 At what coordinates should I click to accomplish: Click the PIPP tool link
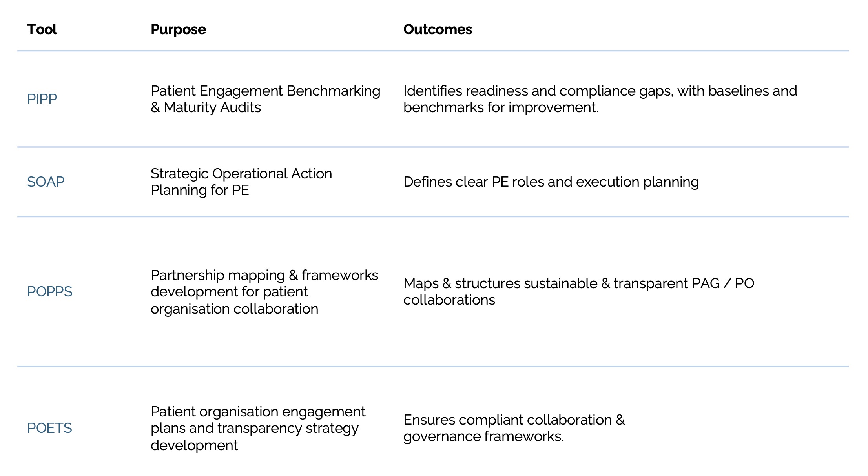(42, 99)
